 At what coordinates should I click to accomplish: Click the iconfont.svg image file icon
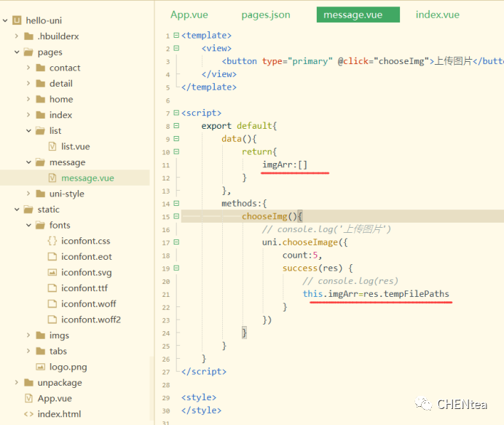52,272
